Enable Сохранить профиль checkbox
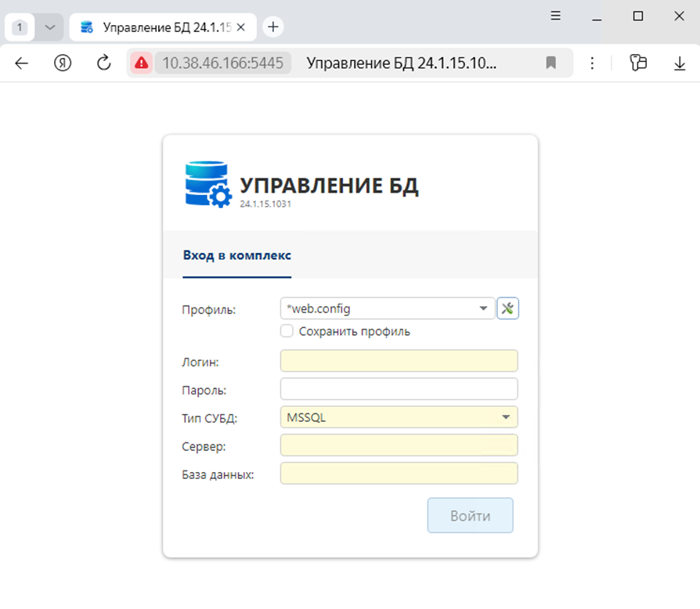Screen dimensions: 700x609 (287, 331)
